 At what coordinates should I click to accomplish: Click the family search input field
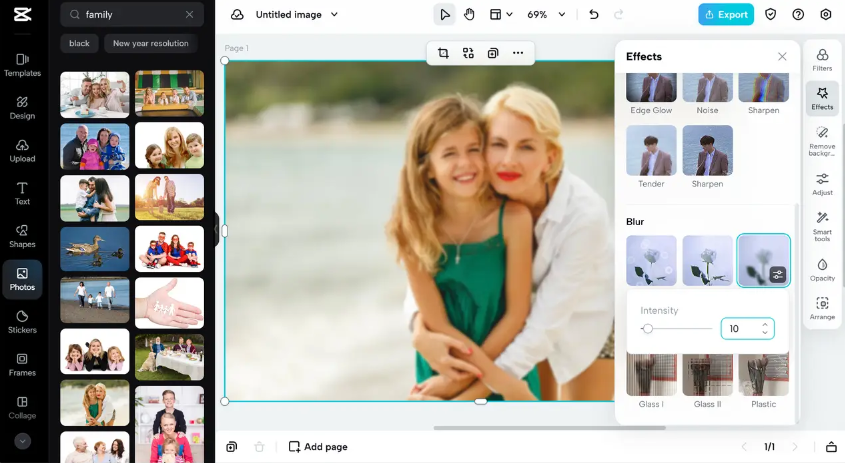coord(132,15)
